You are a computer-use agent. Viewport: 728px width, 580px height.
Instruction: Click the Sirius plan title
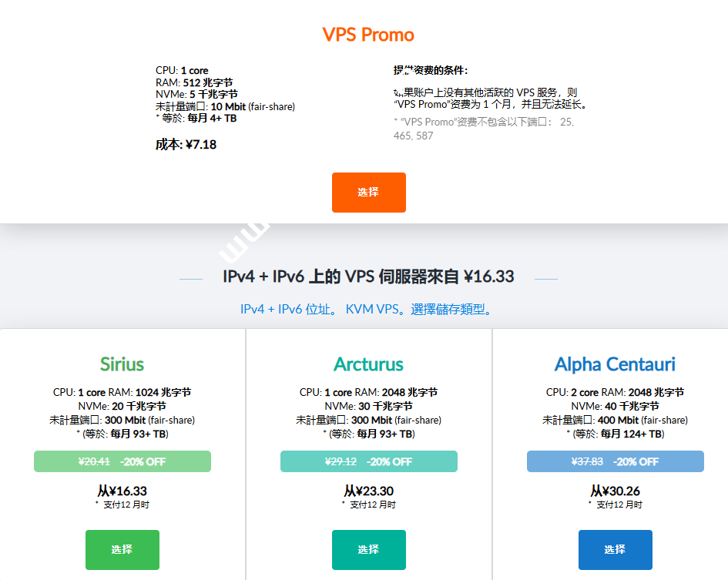pos(122,364)
